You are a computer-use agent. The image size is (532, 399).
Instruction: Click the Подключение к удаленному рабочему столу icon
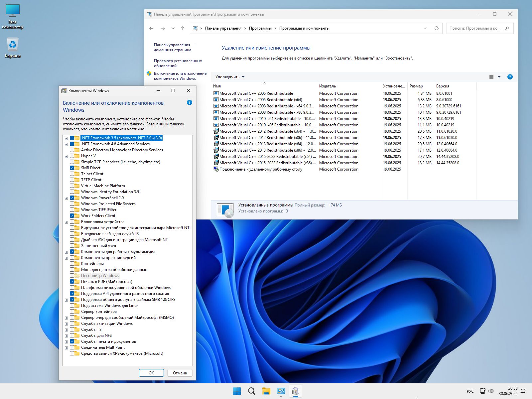click(x=216, y=169)
